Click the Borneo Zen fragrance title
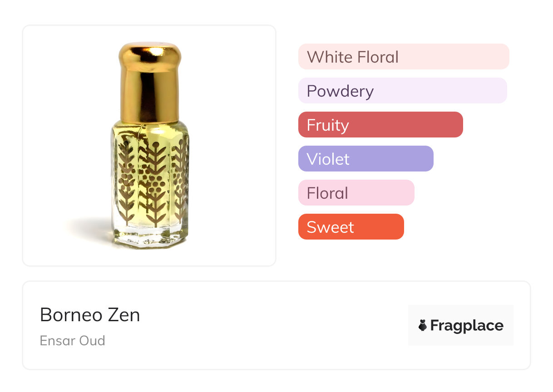 (90, 315)
